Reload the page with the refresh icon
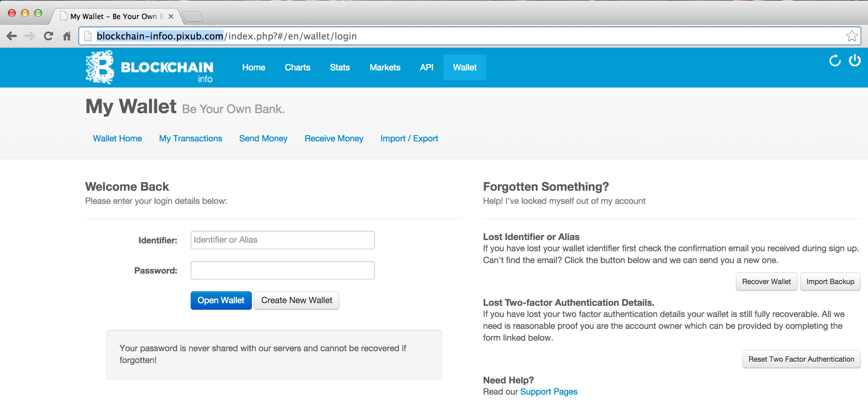This screenshot has width=868, height=413. 49,36
